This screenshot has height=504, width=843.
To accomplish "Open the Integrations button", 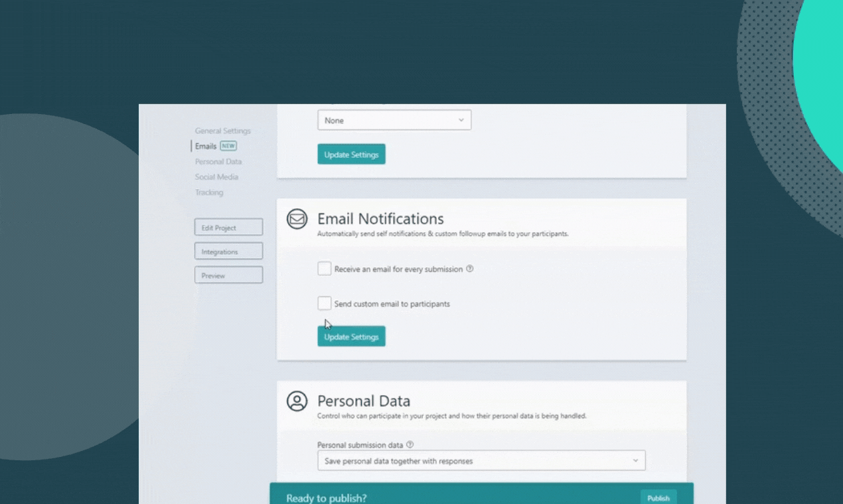I will click(228, 251).
